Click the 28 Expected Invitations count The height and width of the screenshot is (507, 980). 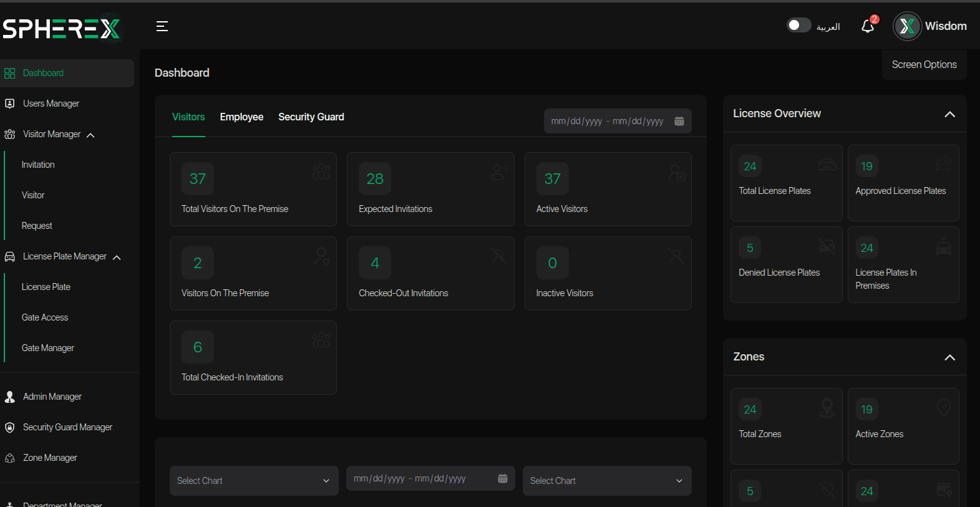(375, 179)
